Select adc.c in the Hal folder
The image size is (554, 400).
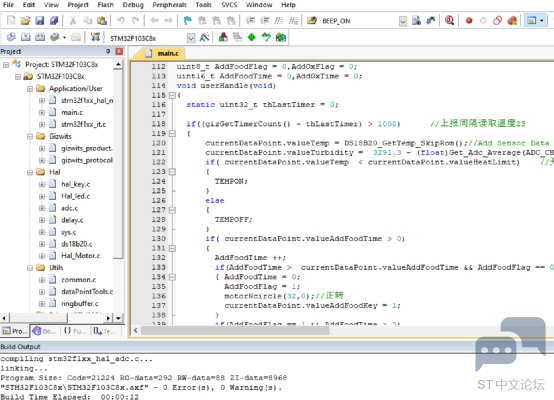[70, 208]
